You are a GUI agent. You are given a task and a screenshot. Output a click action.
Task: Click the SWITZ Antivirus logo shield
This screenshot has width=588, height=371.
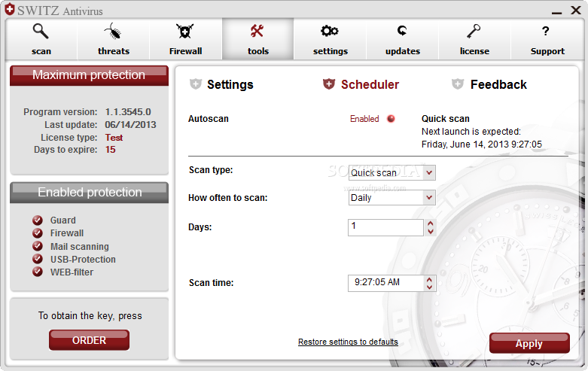click(10, 9)
